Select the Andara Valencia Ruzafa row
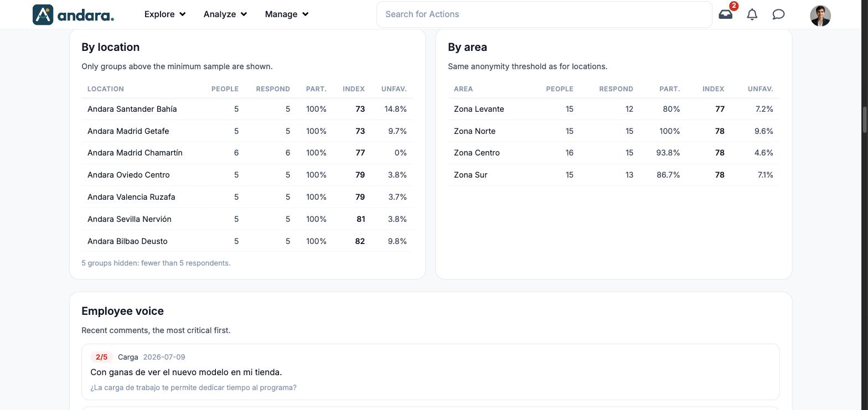Image resolution: width=868 pixels, height=410 pixels. (247, 197)
